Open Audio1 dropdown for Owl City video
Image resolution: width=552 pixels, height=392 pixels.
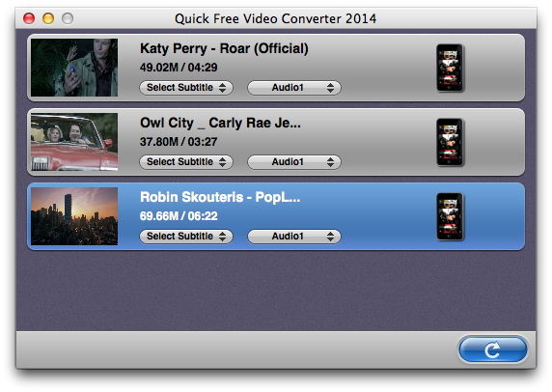click(294, 161)
